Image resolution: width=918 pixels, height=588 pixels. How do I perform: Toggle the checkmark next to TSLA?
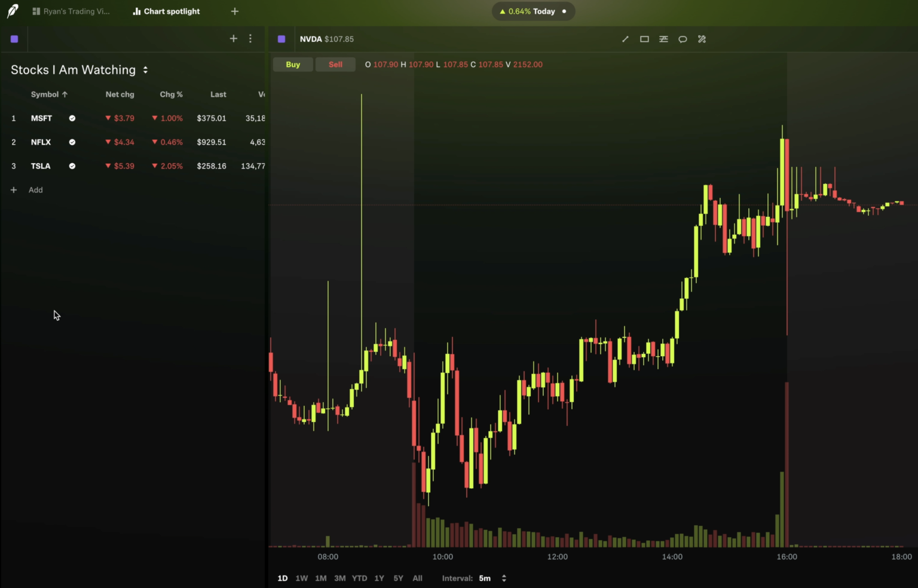click(72, 166)
